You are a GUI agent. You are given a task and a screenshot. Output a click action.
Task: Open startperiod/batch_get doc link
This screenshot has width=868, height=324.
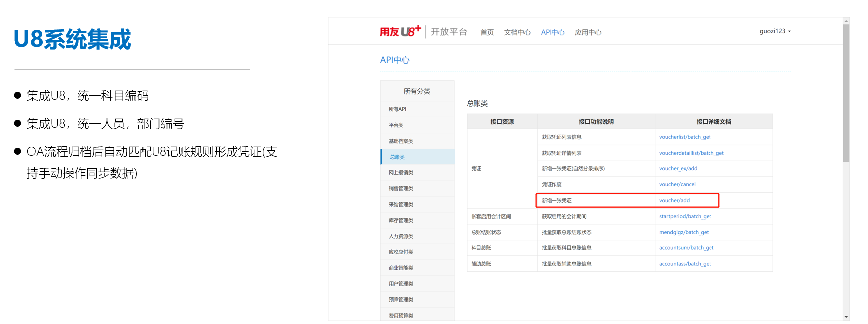click(x=685, y=216)
